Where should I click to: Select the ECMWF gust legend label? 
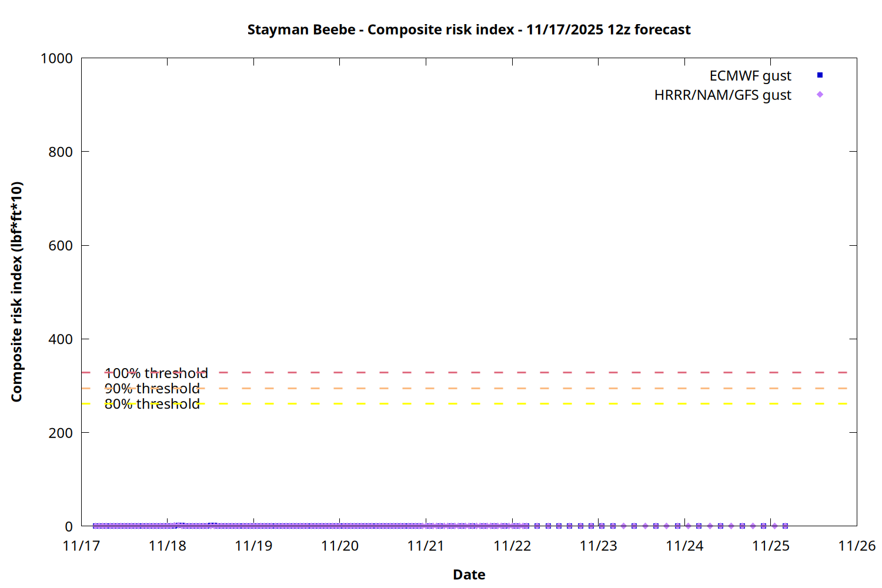[x=750, y=76]
